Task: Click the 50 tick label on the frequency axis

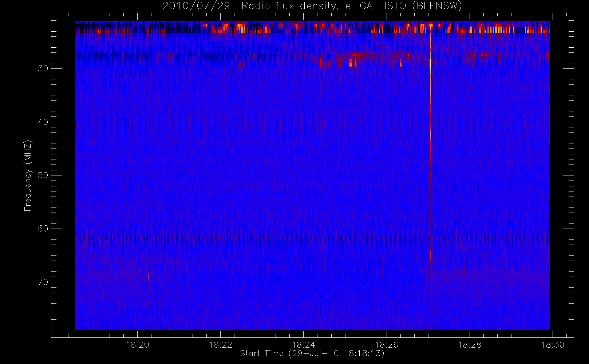Action: [x=43, y=175]
